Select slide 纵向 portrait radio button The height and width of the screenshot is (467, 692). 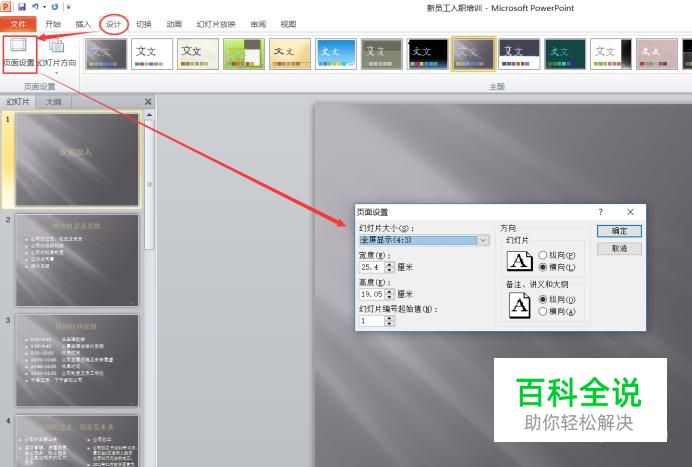click(543, 255)
